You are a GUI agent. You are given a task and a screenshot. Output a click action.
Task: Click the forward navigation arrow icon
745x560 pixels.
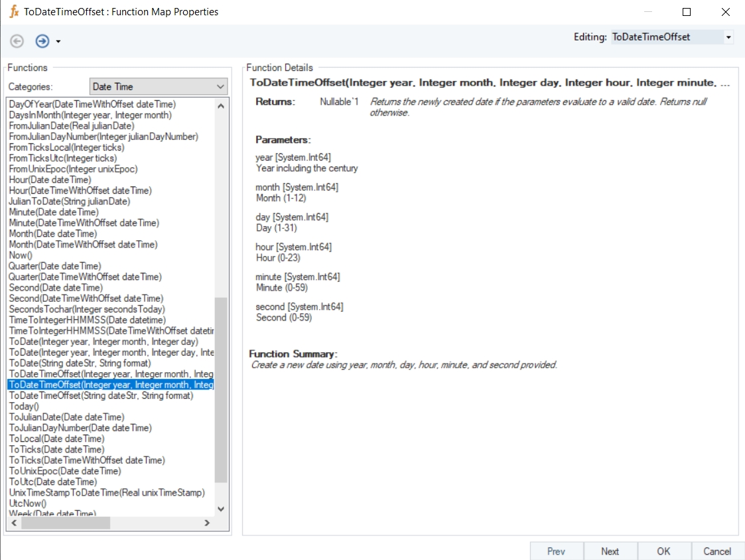(42, 41)
